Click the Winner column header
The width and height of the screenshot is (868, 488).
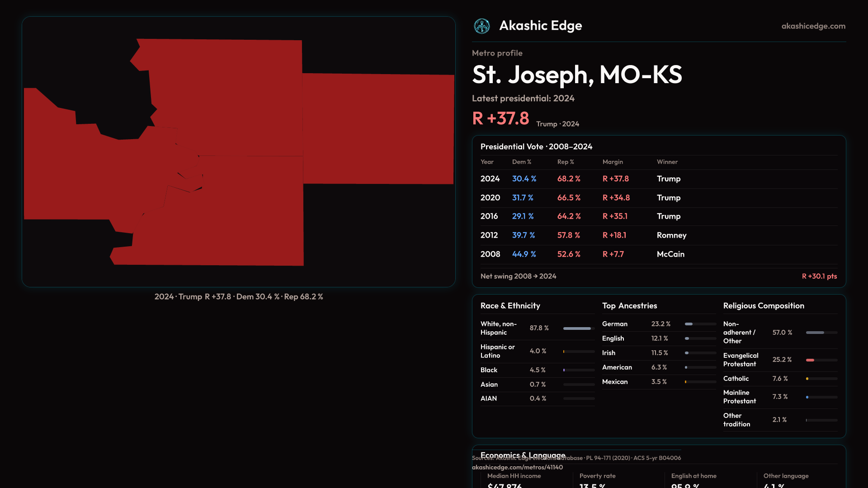[x=667, y=162]
